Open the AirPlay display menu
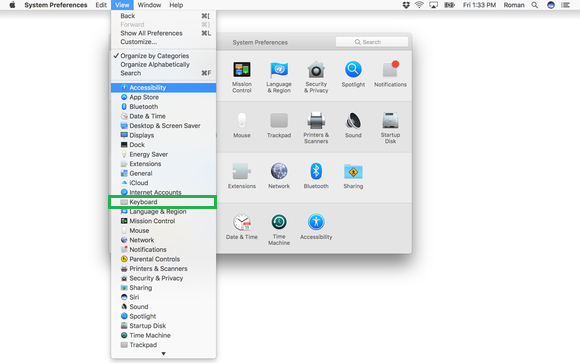The height and width of the screenshot is (363, 580). tap(434, 5)
